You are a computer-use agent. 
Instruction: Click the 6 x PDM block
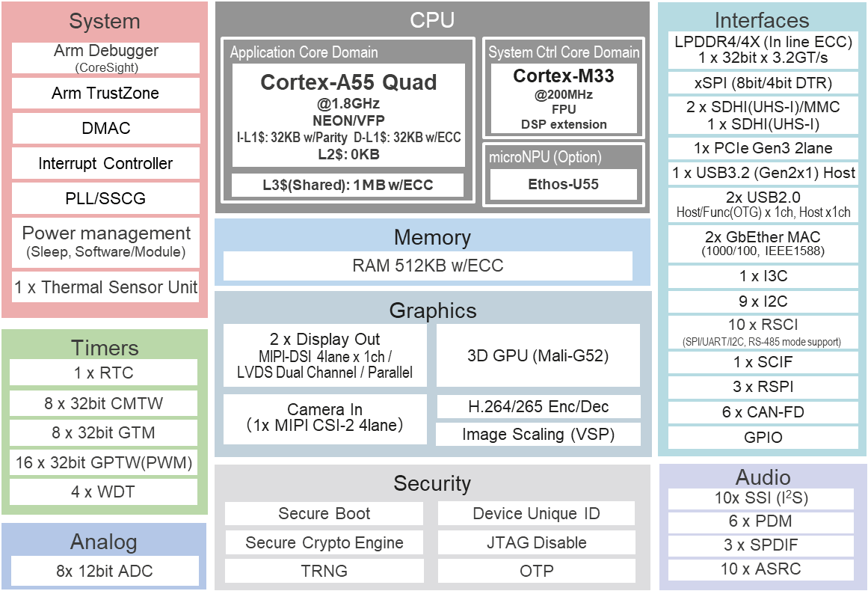[x=761, y=521]
